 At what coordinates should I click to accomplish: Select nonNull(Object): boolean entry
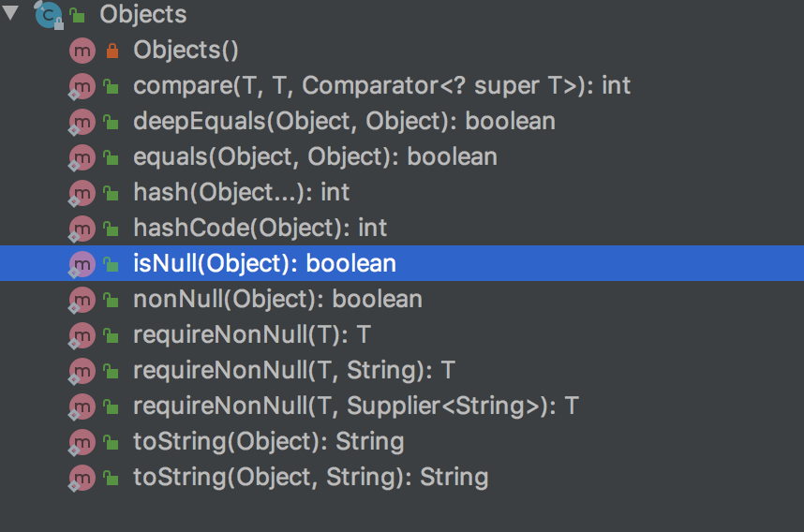pyautogui.click(x=277, y=300)
